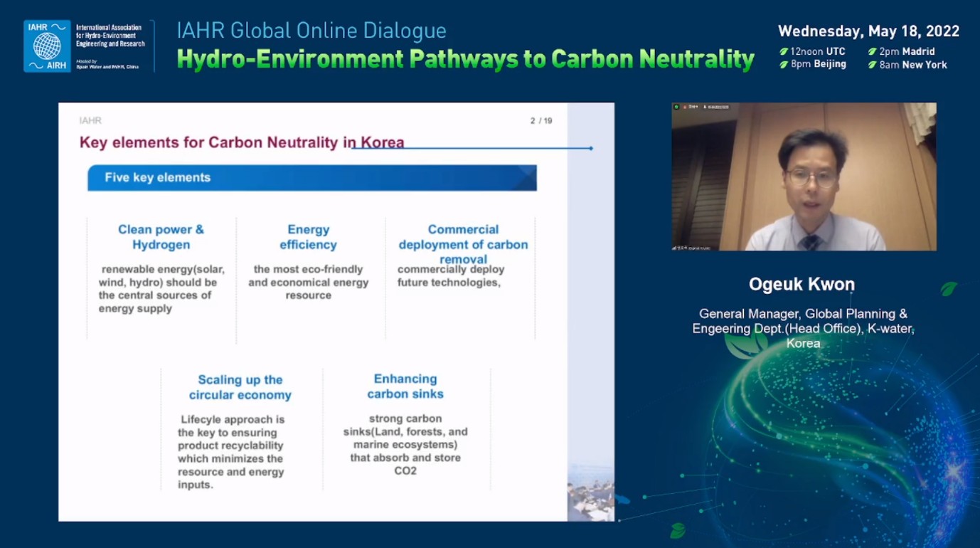980x548 pixels.
Task: Click the leaf icon beside 8pm Beijing
Action: pos(784,65)
